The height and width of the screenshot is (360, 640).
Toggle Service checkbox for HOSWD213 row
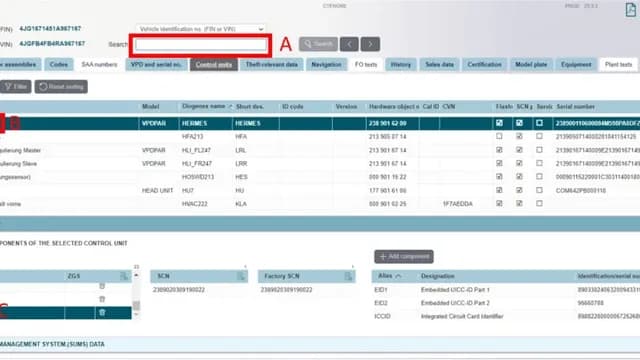(539, 177)
